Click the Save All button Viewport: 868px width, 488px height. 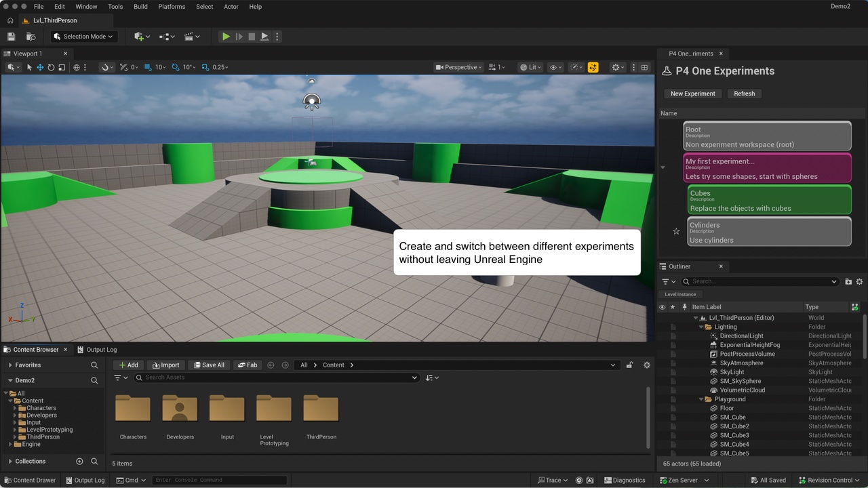pos(209,365)
